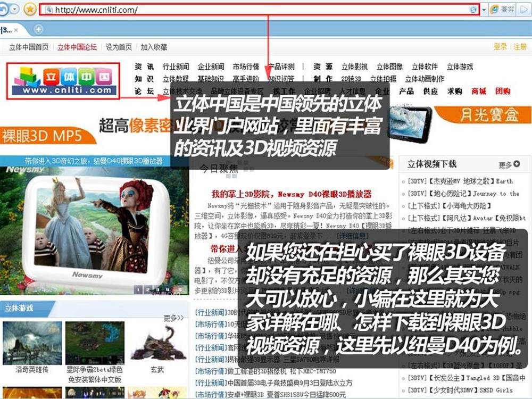The image size is (532, 399).
Task: Open the 企业新闻 menu item
Action: coord(211,66)
